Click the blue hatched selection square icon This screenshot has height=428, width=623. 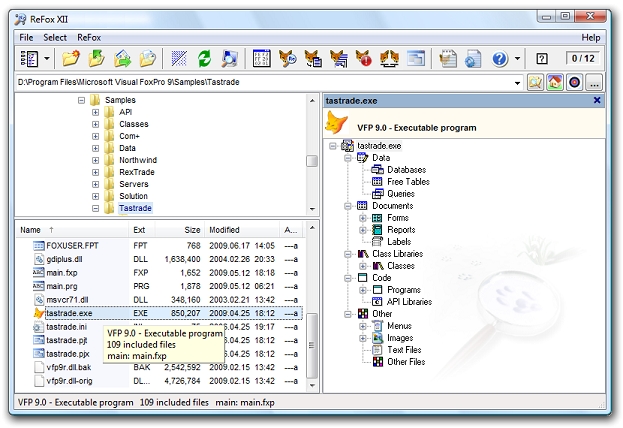(x=179, y=58)
